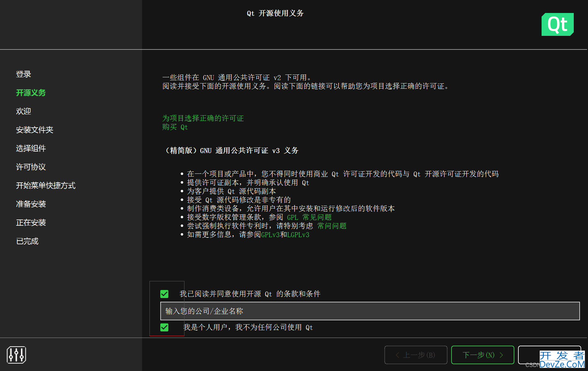
Task: Click the line 一些组件在 GNU 通用公共许可证 v2 下可用
Action: (x=237, y=78)
